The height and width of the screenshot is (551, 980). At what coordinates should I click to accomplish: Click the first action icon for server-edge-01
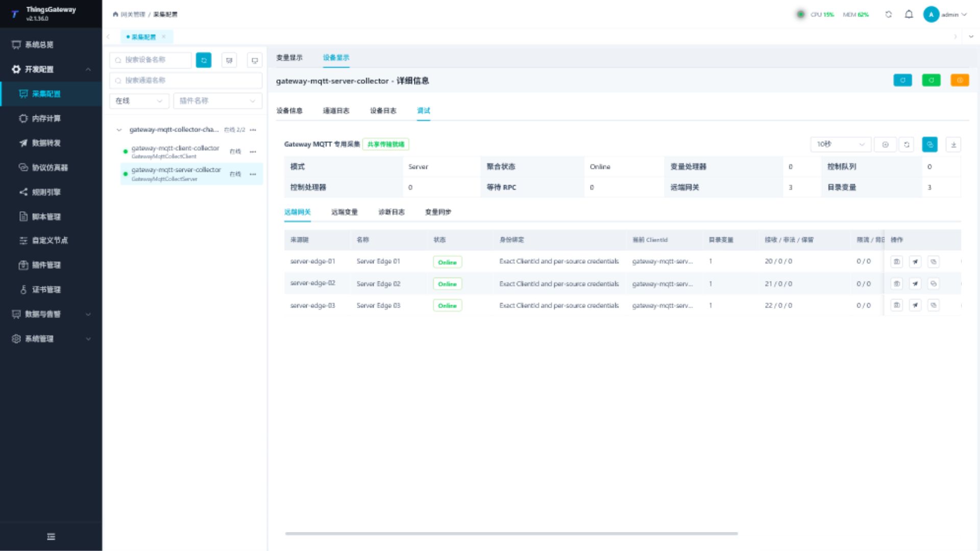[x=897, y=262]
